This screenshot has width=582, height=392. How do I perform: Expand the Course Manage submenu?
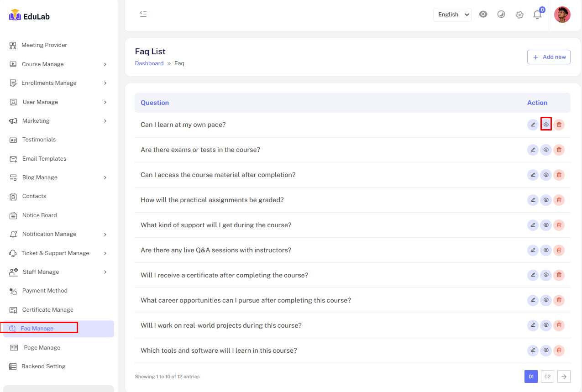58,64
